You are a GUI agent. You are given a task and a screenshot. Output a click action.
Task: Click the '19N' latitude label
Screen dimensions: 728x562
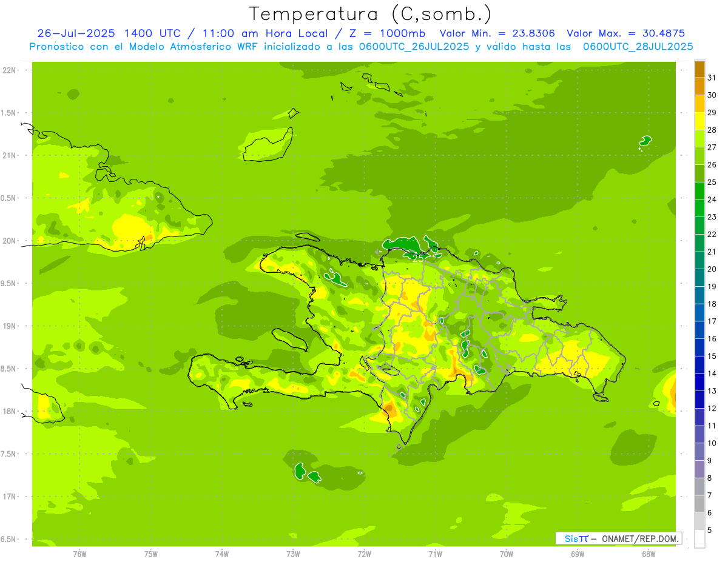click(x=9, y=326)
